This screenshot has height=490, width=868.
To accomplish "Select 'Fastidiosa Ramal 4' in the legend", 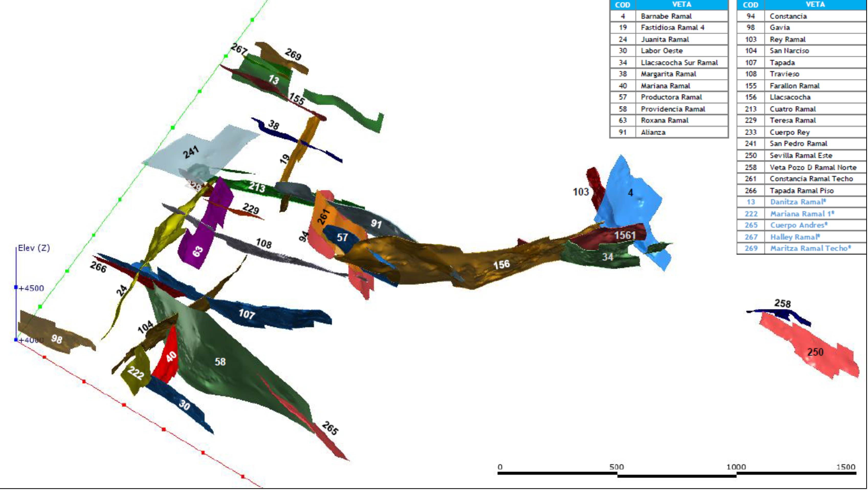I will click(x=682, y=28).
